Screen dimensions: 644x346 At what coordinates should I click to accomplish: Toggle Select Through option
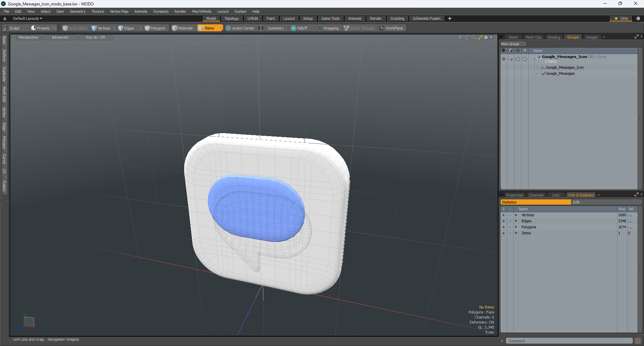(360, 28)
